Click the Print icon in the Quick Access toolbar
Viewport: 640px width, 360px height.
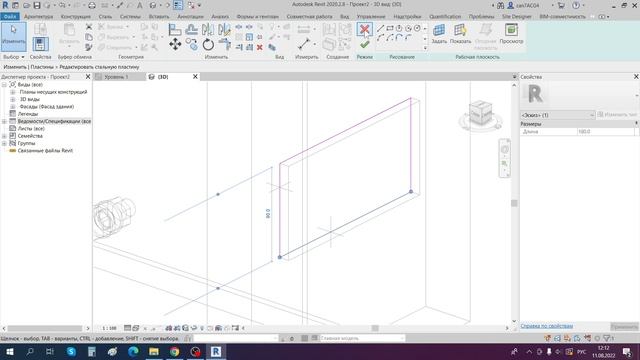92,5
